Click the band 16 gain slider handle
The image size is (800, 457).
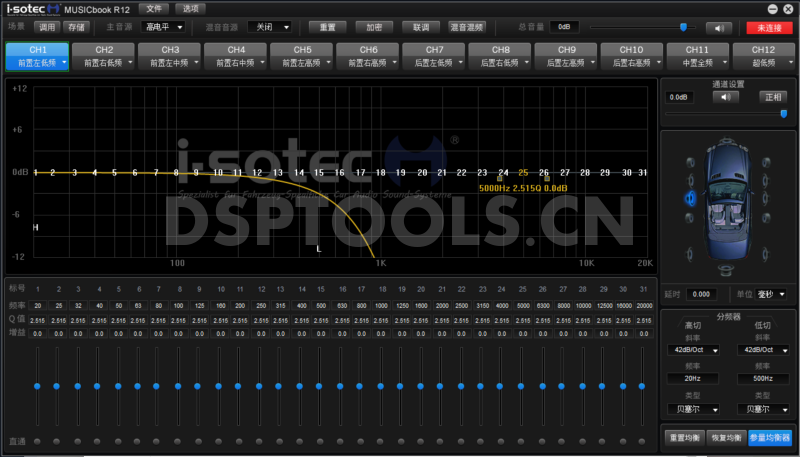click(x=339, y=386)
